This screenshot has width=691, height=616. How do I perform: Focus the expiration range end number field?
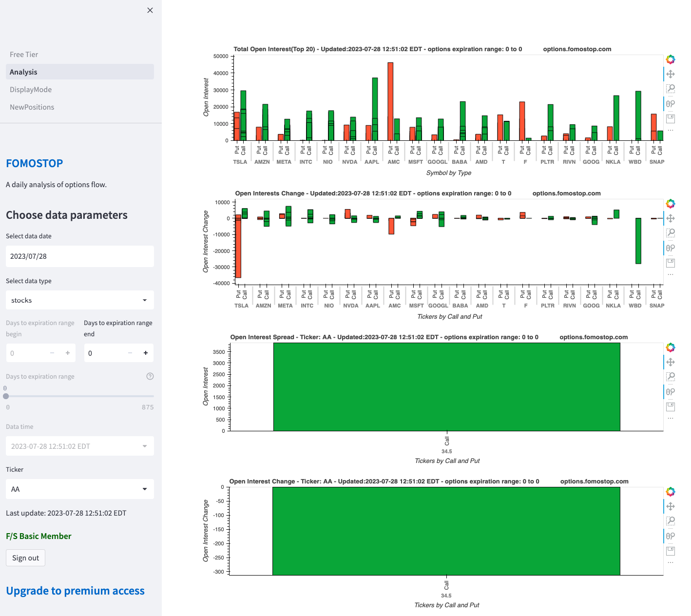coord(103,353)
